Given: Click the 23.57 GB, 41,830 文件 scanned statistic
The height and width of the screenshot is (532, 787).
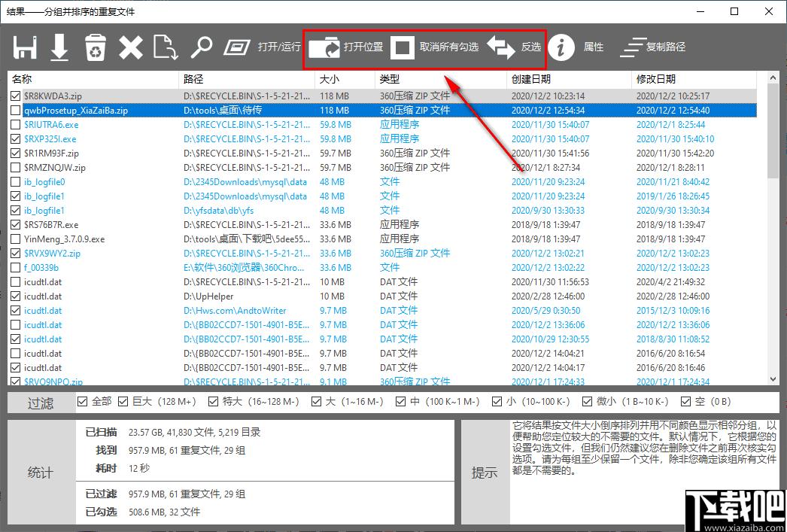Looking at the screenshot, I should (x=195, y=432).
